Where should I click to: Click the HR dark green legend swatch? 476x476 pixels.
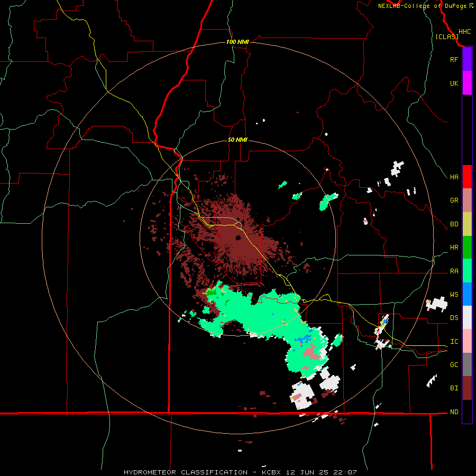point(467,248)
